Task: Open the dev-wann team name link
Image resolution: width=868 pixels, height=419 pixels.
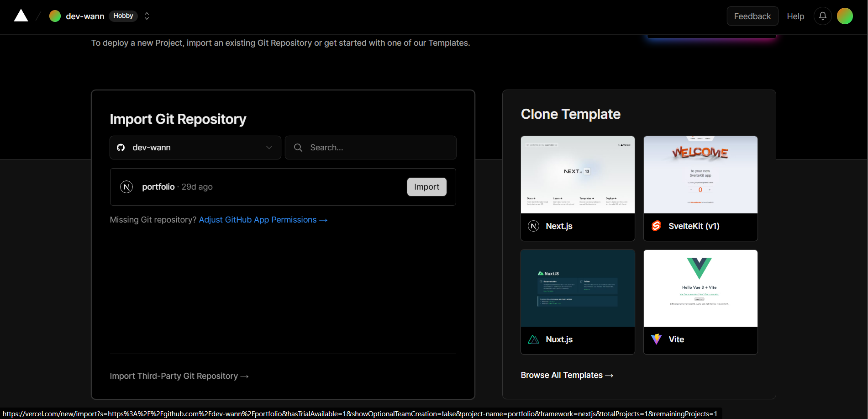Action: tap(85, 16)
